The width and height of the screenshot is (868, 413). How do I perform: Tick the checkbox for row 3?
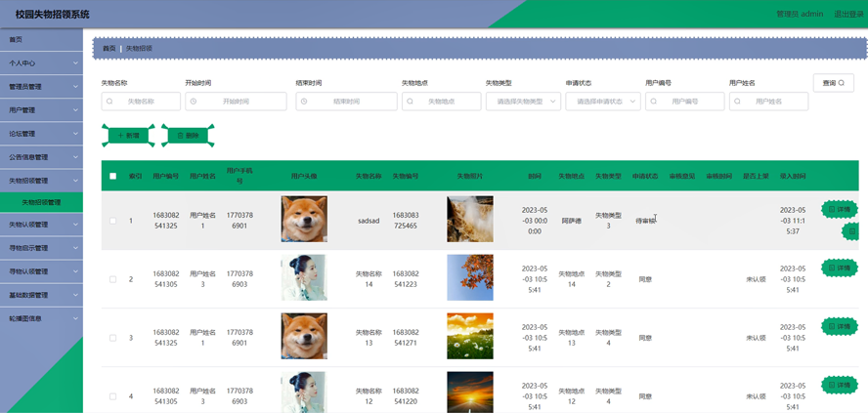113,338
